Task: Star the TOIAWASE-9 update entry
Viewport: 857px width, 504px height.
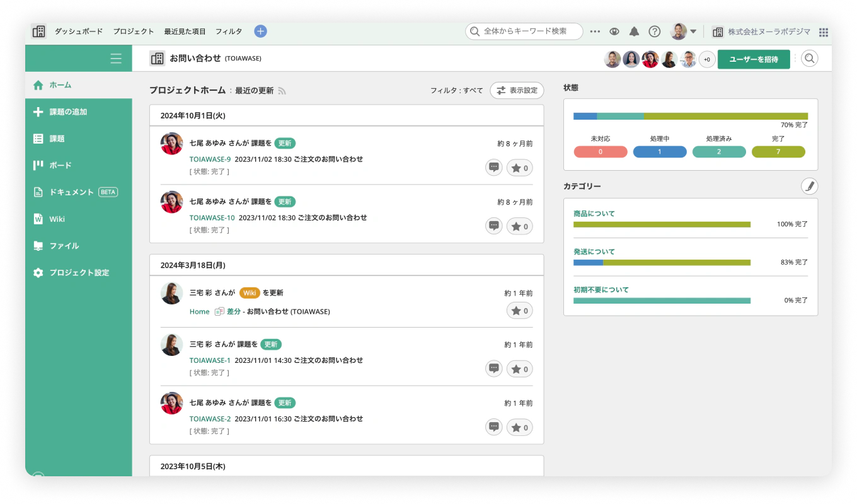Action: (519, 167)
